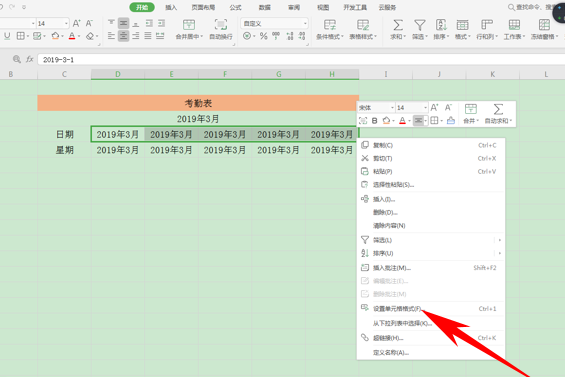Switch to the 插入 Insert tab
This screenshot has height=377, width=565.
171,7
